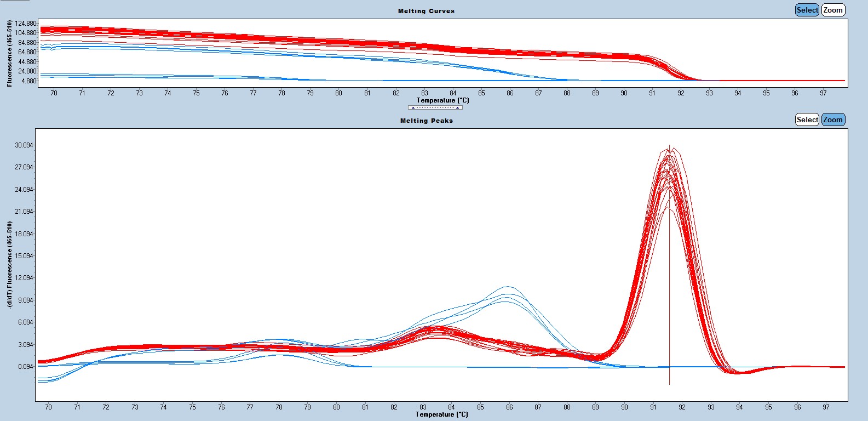
Task: Click the Melting Curves chart title
Action: coord(426,11)
